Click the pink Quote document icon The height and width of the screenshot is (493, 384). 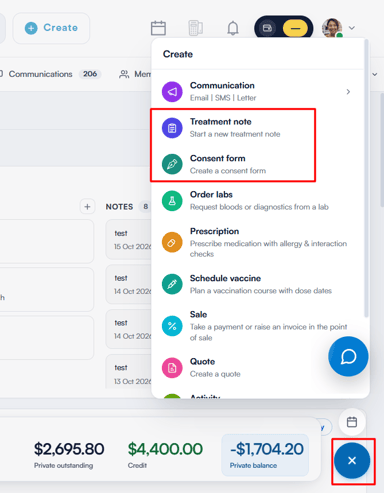(x=172, y=368)
